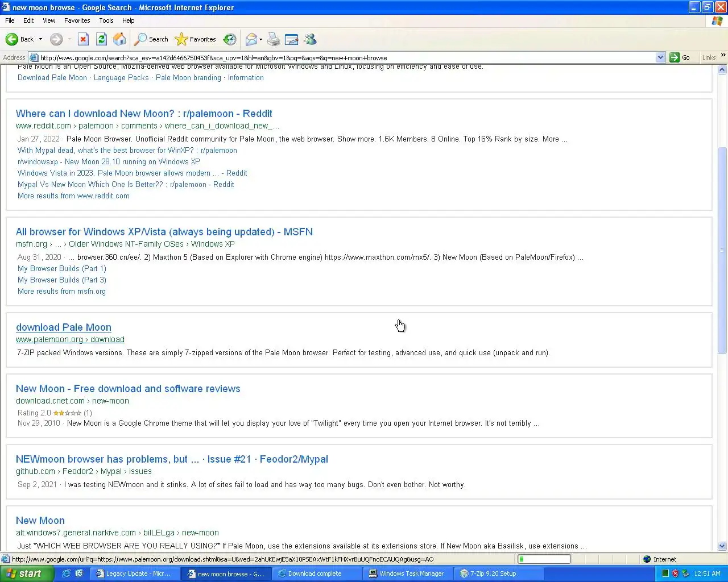Switch to Windows Task Manager taskbar button

coord(407,573)
